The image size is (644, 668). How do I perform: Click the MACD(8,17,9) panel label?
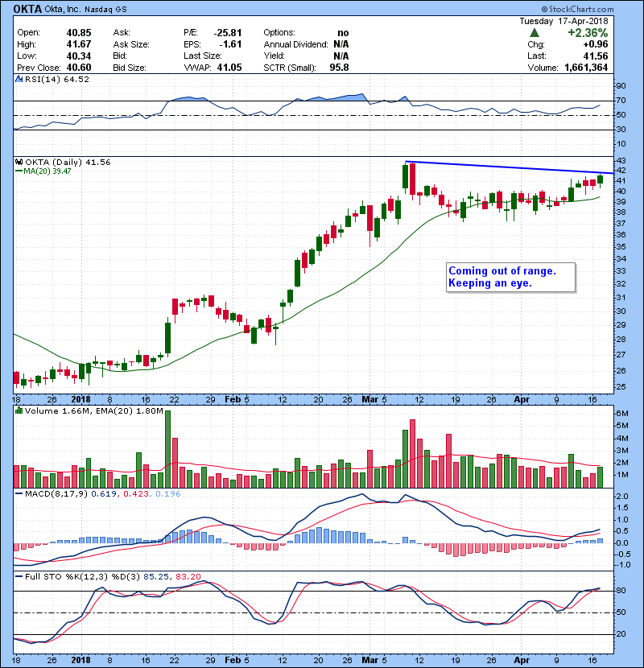click(56, 494)
